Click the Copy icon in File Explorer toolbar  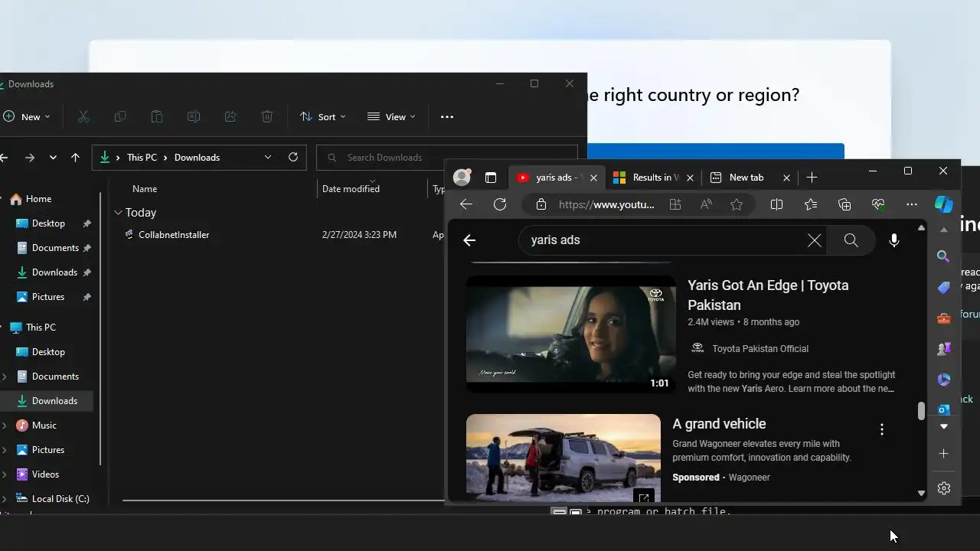pyautogui.click(x=120, y=116)
